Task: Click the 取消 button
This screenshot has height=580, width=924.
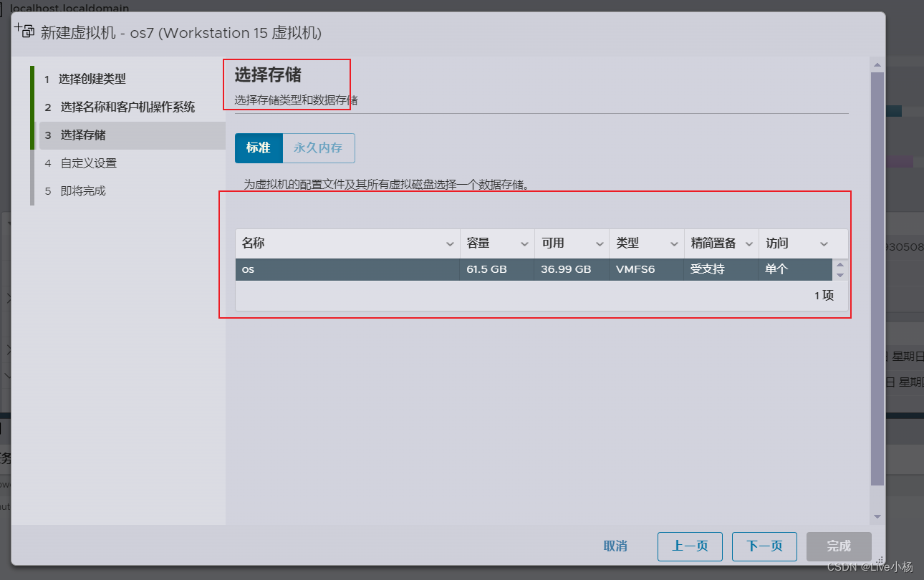Action: click(615, 546)
